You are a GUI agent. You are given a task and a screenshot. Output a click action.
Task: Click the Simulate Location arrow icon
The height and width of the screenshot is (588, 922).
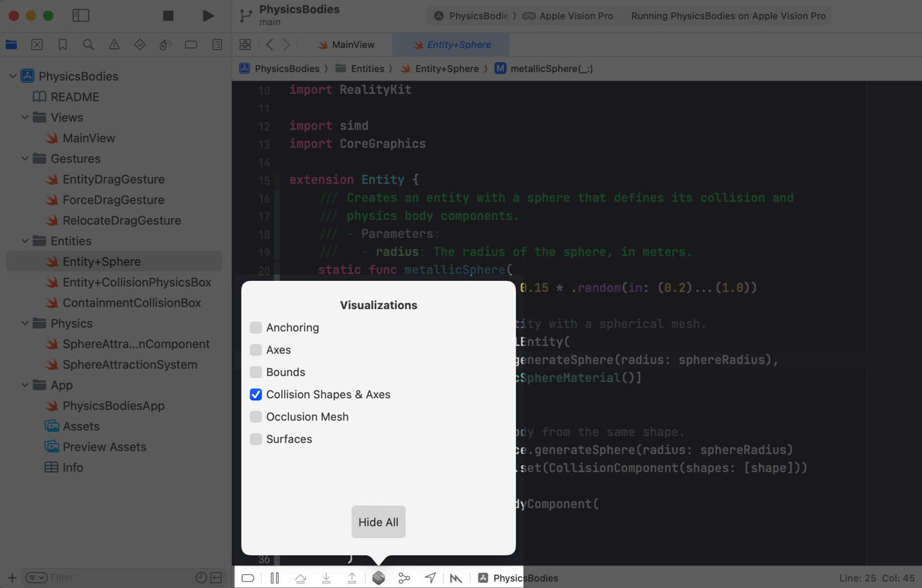pos(430,578)
